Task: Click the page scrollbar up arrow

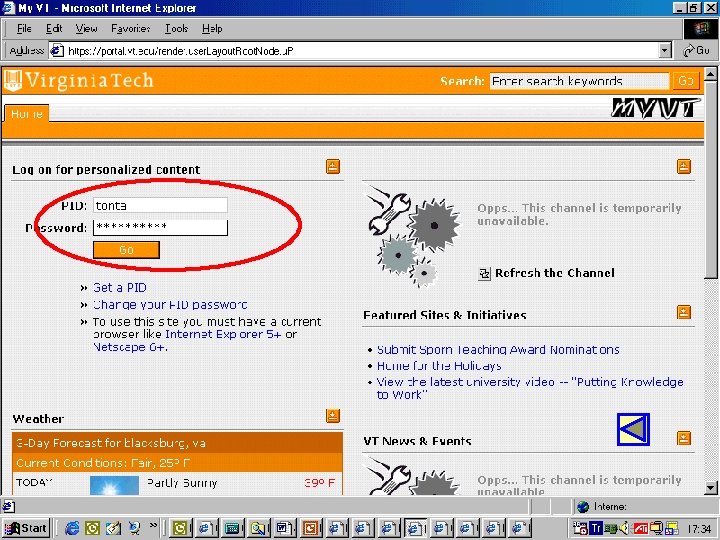Action: pos(710,73)
